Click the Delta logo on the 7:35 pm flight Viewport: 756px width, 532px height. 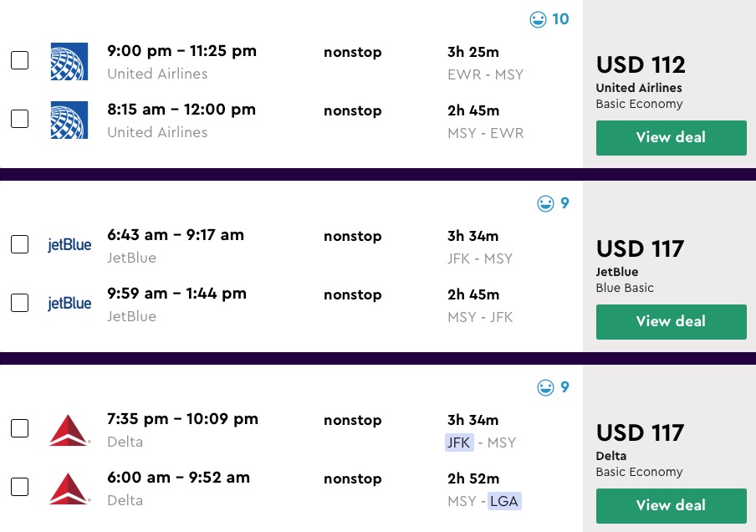pos(69,430)
